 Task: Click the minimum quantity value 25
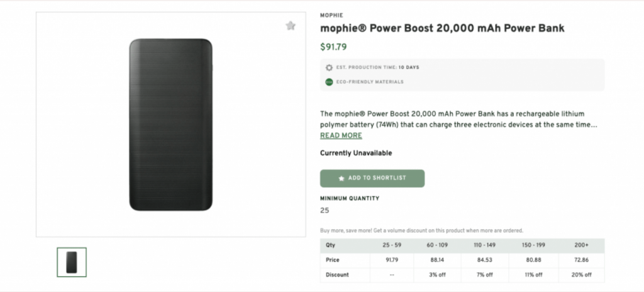325,210
